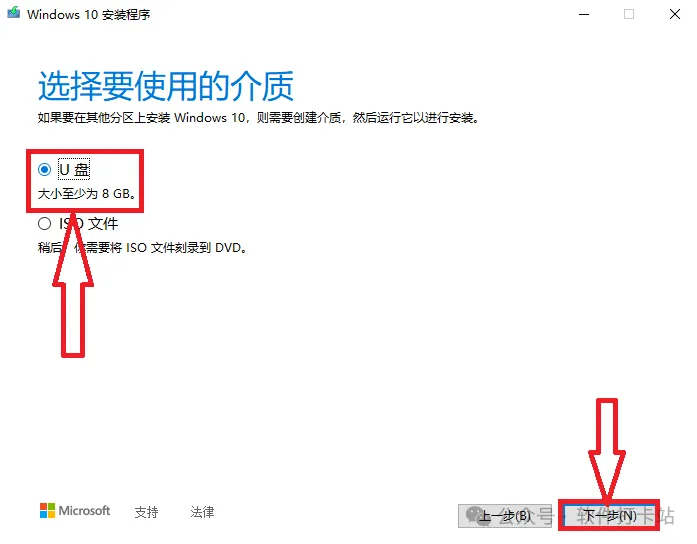The height and width of the screenshot is (544, 697).
Task: Click the four-color Microsoft logo squares
Action: pyautogui.click(x=47, y=511)
